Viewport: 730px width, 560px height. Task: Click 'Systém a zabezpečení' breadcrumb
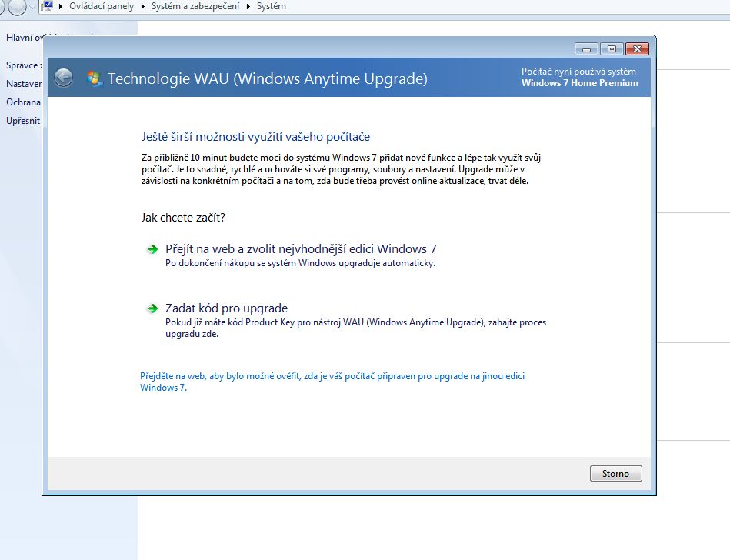click(x=195, y=6)
